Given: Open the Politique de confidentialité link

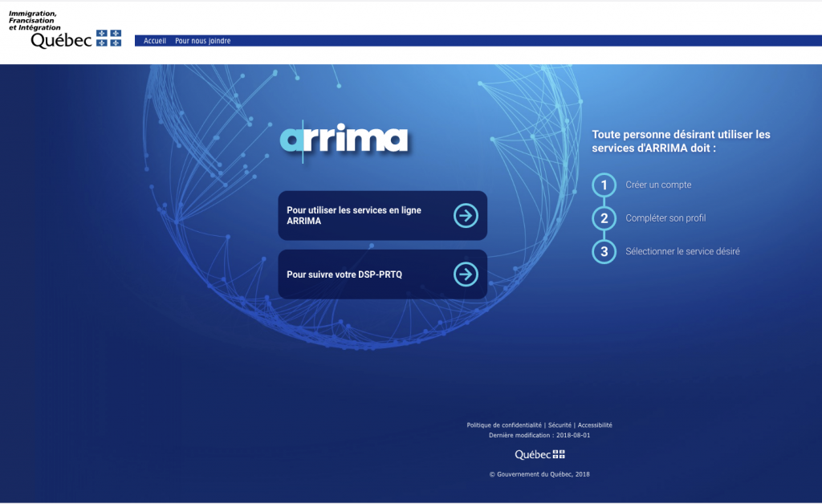Looking at the screenshot, I should (504, 425).
